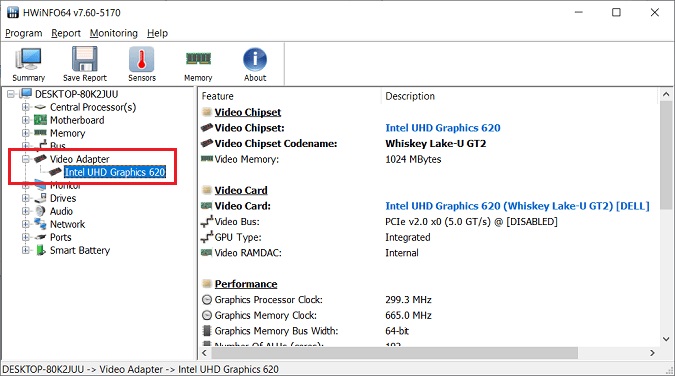Click the status bar path text
Screen dimensions: 675x376
coord(140,369)
